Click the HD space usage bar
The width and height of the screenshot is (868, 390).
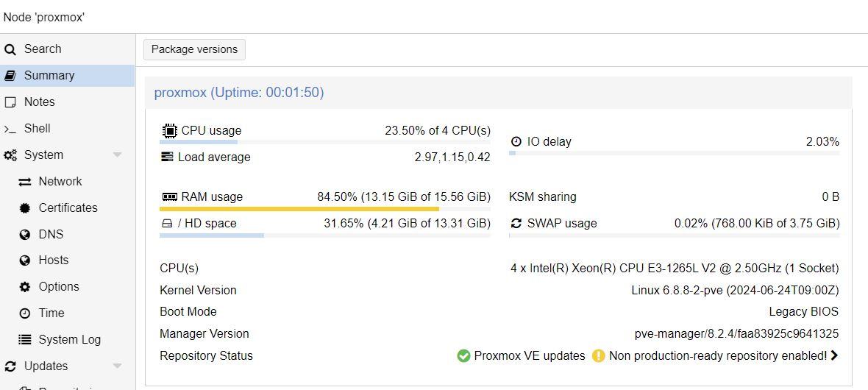pos(212,235)
